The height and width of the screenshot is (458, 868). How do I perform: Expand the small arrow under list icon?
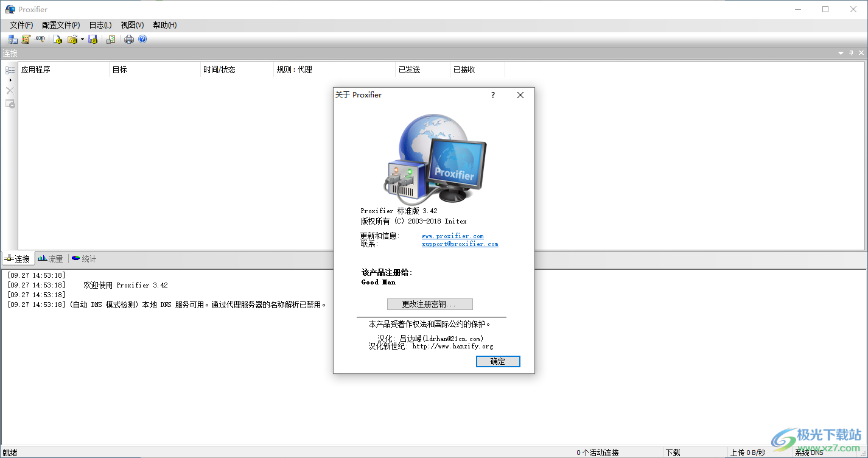click(10, 80)
